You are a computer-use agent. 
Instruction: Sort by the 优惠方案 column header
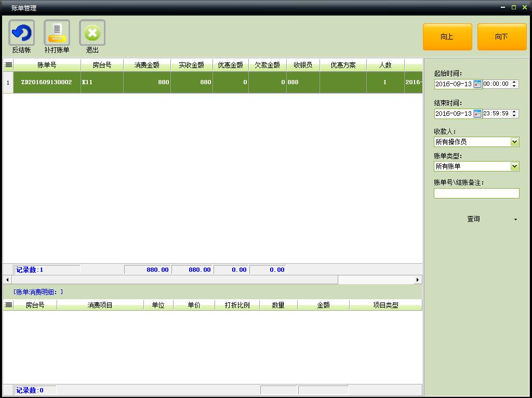pyautogui.click(x=343, y=65)
